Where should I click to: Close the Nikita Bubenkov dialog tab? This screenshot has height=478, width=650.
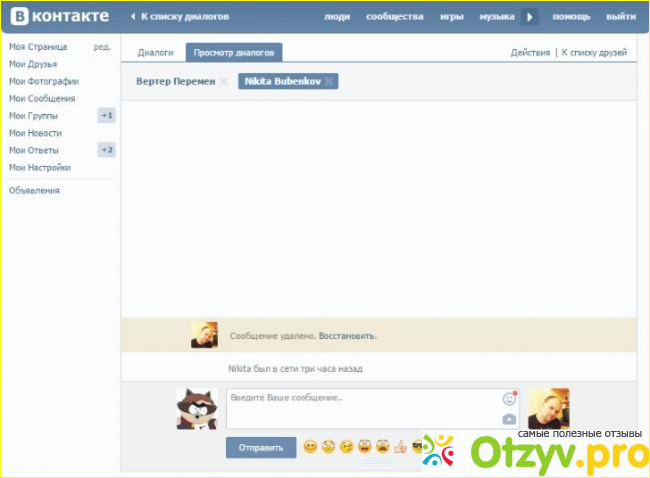pyautogui.click(x=329, y=81)
